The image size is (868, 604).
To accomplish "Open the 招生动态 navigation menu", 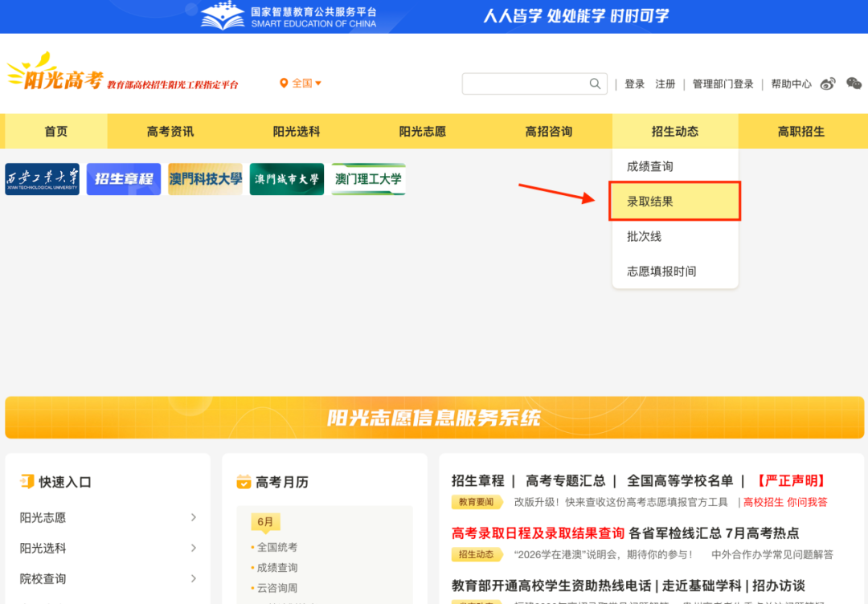I will [675, 131].
